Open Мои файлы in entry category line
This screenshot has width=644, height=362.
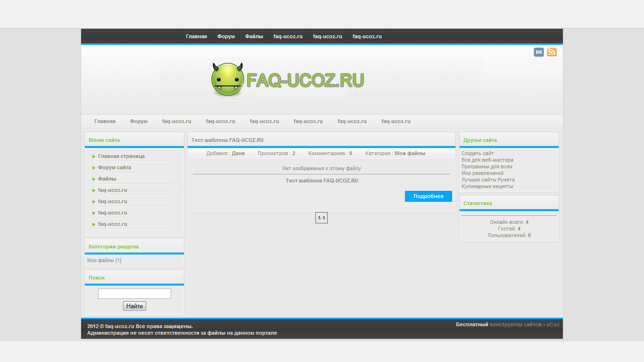(x=410, y=153)
